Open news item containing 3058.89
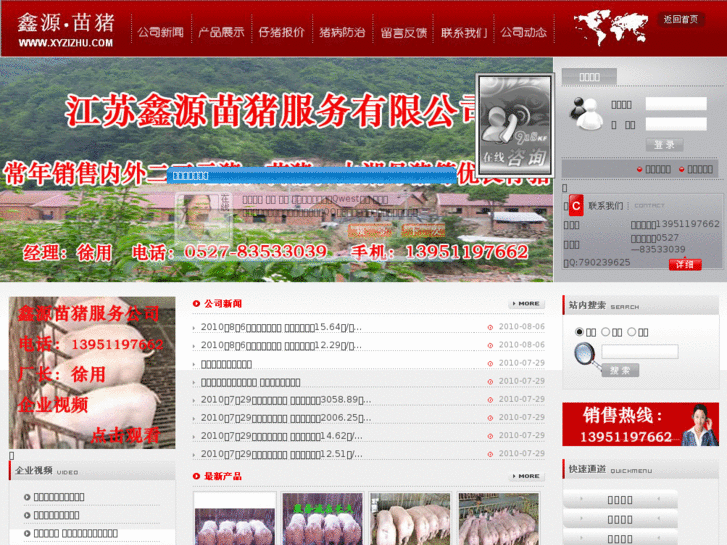This screenshot has height=545, width=727. tap(286, 399)
